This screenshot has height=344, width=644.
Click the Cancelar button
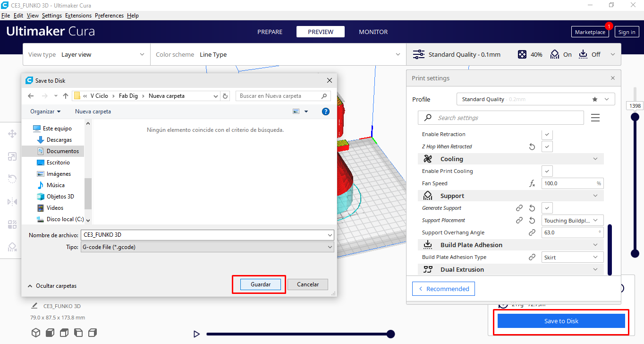pos(308,284)
